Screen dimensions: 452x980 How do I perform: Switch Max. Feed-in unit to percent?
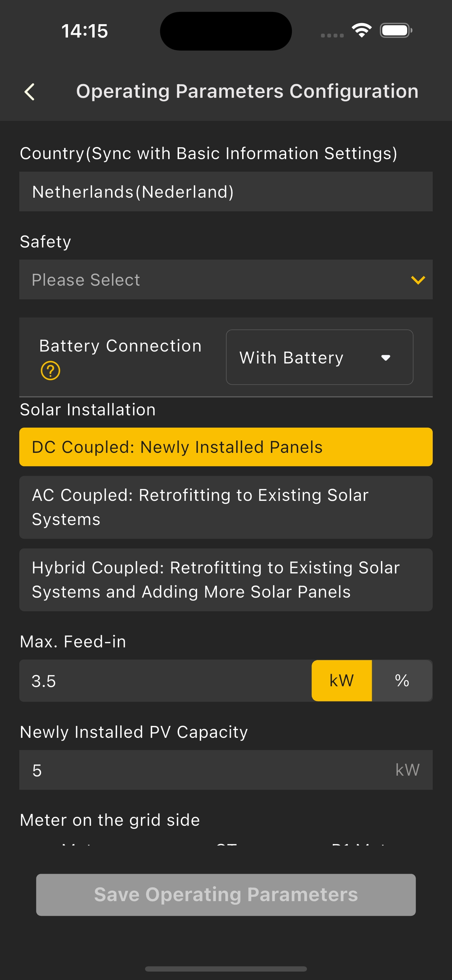(402, 681)
